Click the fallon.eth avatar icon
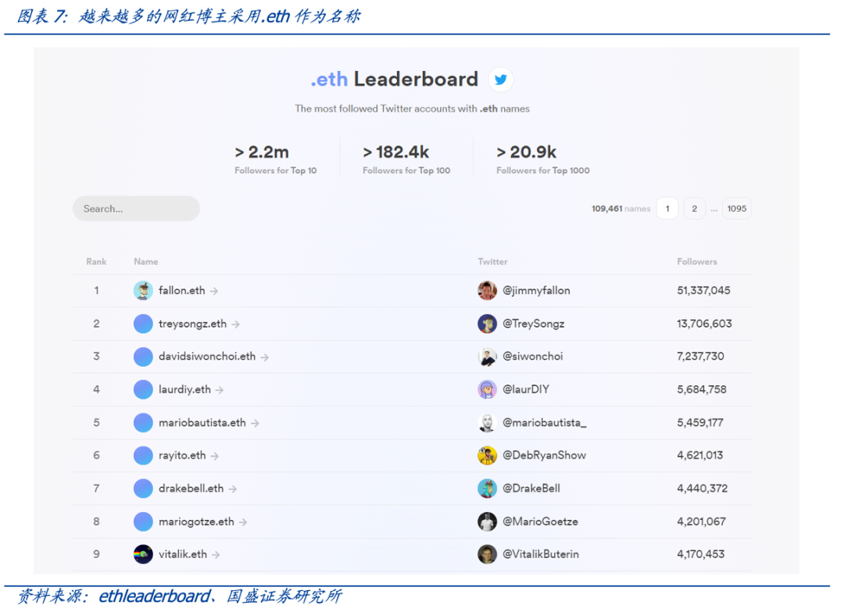Viewport: 844px width, 616px height. [x=143, y=291]
